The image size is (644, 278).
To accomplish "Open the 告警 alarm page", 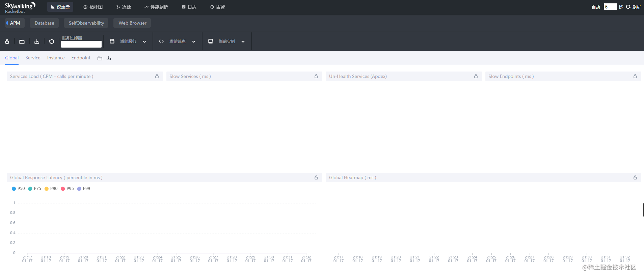I will tap(218, 7).
